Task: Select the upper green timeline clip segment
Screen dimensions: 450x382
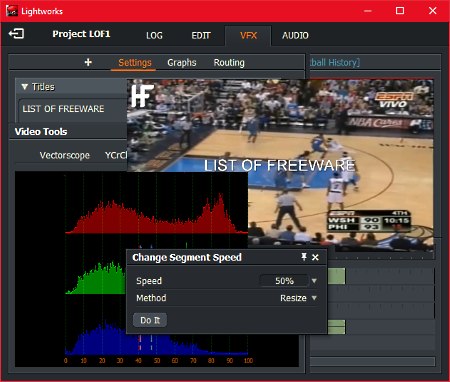Action: click(x=336, y=276)
